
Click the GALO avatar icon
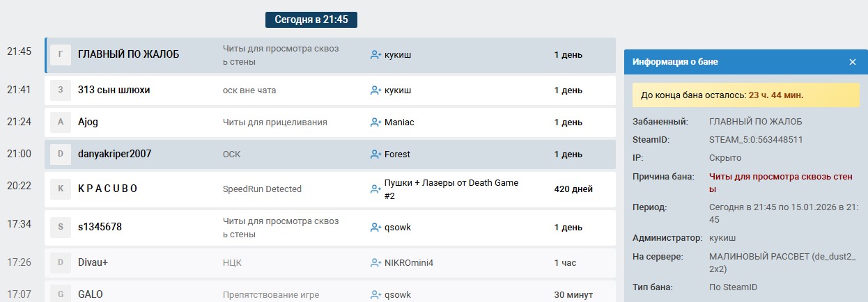point(61,294)
